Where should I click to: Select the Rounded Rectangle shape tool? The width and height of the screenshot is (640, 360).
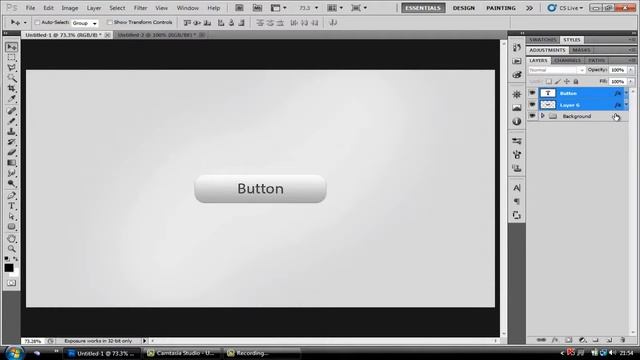[11, 227]
